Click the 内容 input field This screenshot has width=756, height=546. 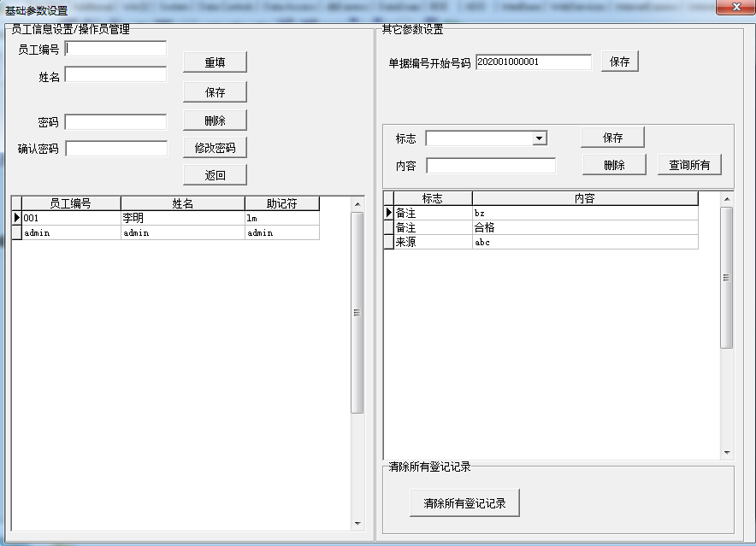pos(491,166)
